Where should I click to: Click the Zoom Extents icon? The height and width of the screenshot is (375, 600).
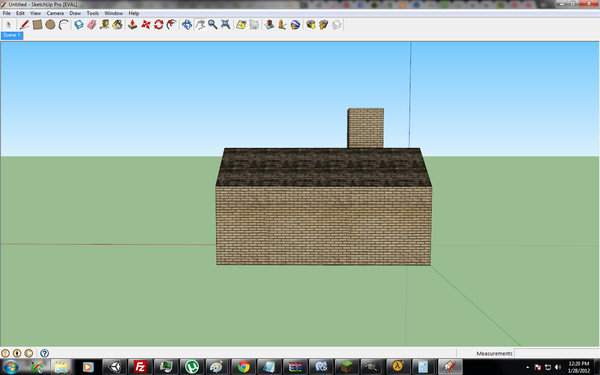(226, 25)
